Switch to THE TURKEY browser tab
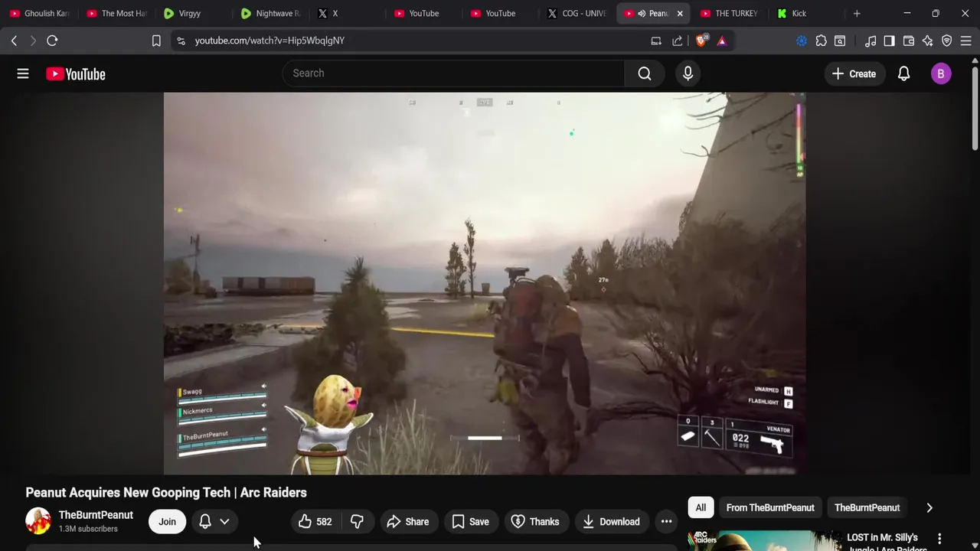This screenshot has width=980, height=551. 729,14
